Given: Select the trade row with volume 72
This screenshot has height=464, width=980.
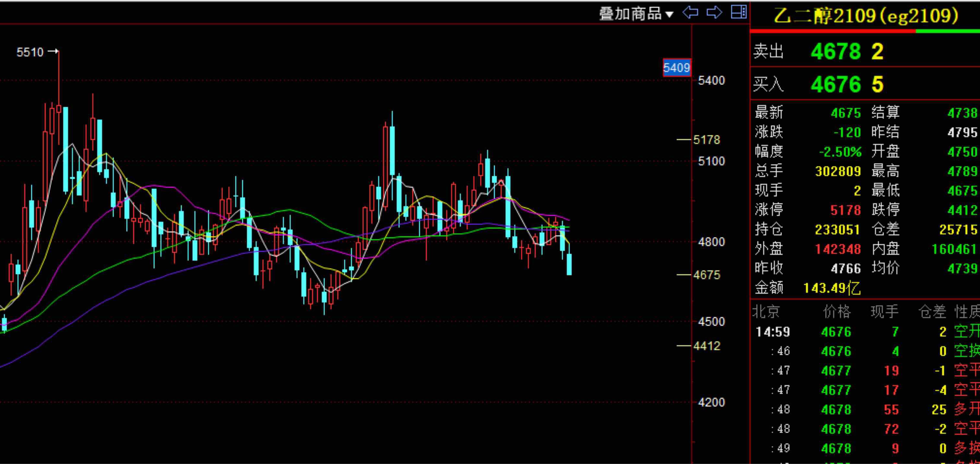Looking at the screenshot, I should (x=866, y=429).
